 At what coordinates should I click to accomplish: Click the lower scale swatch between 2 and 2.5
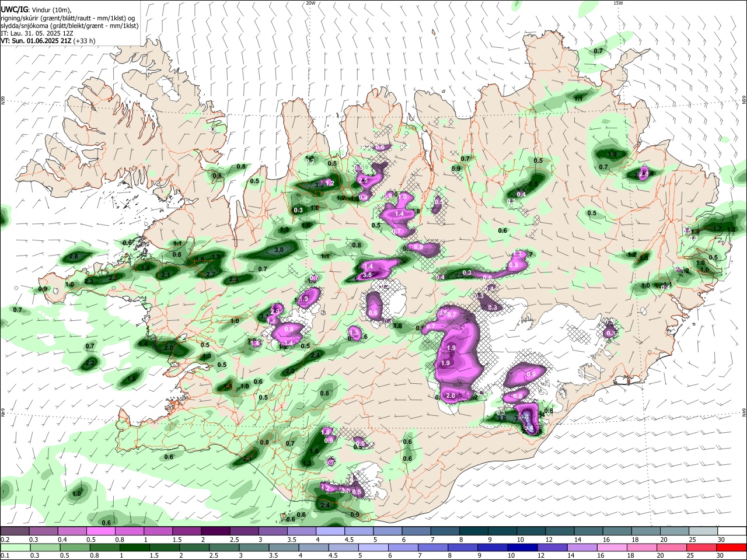(194, 547)
